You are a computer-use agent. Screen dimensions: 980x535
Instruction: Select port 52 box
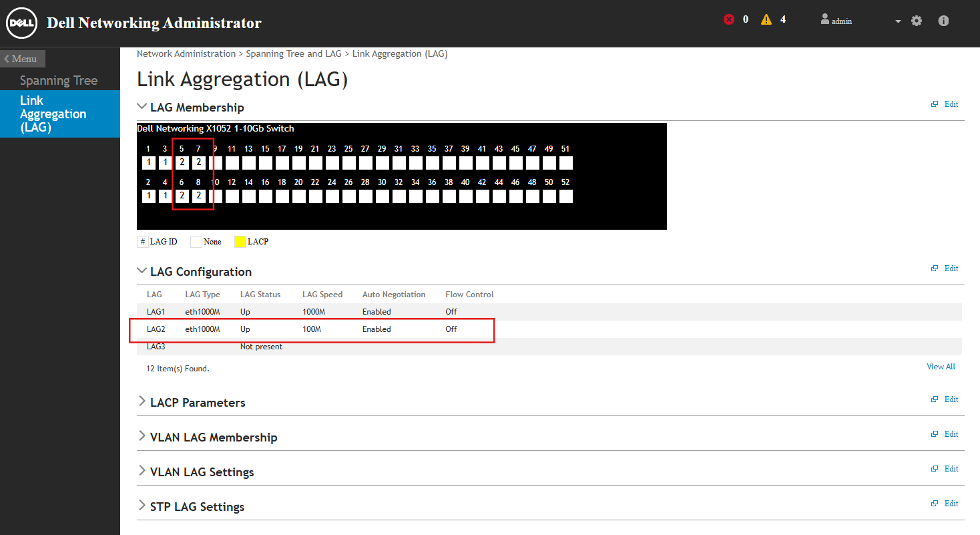click(566, 196)
